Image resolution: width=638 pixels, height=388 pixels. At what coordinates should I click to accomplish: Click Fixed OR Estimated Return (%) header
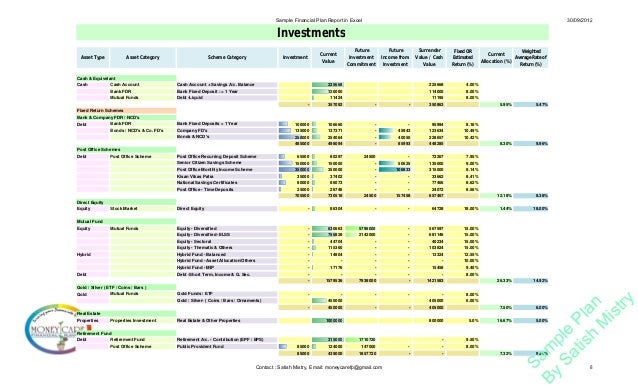463,57
